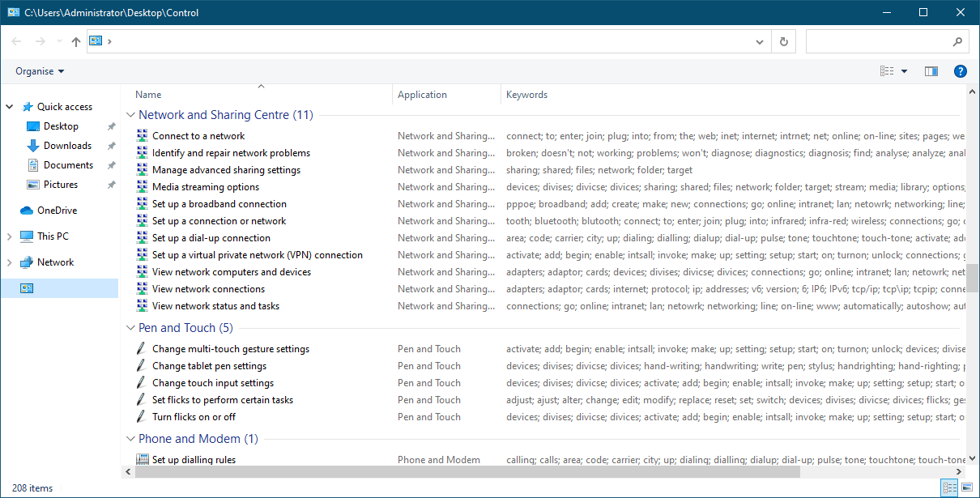The image size is (980, 498).
Task: Open Documents in Quick access
Action: (68, 165)
